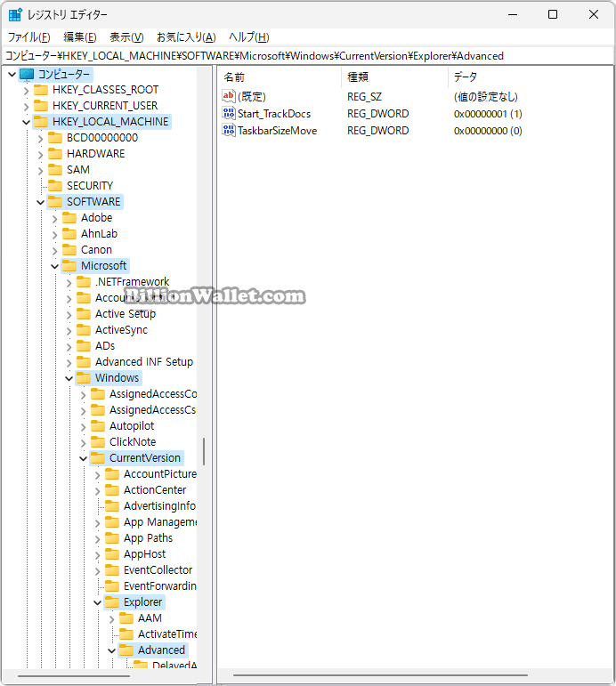Image resolution: width=616 pixels, height=686 pixels.
Task: Collapse the Windows key
Action: 69,378
